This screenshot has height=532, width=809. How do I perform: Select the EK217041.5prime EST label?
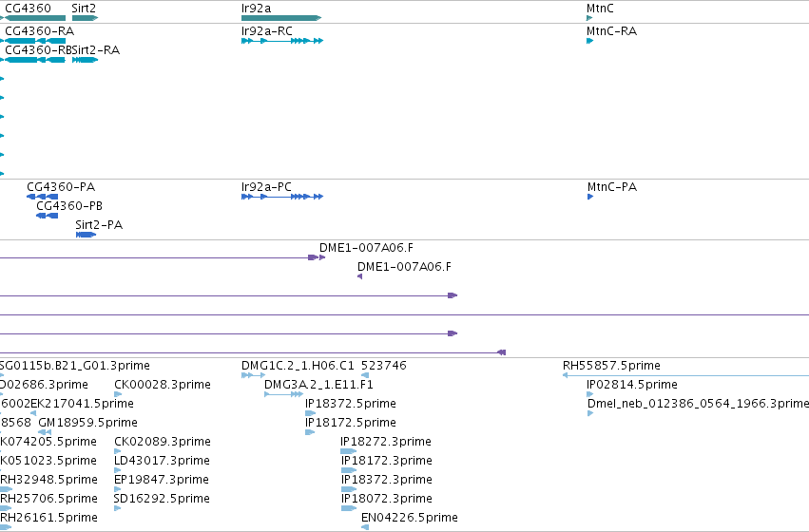(x=83, y=403)
